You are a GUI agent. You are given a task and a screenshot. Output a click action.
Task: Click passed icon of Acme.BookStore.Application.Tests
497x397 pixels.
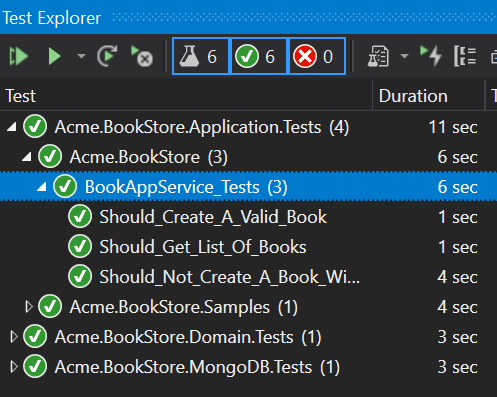[35, 126]
